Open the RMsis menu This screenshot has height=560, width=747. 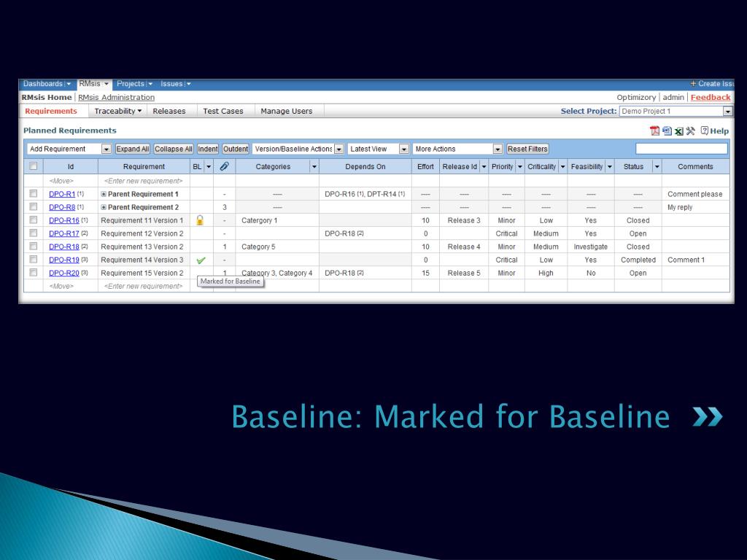point(94,84)
